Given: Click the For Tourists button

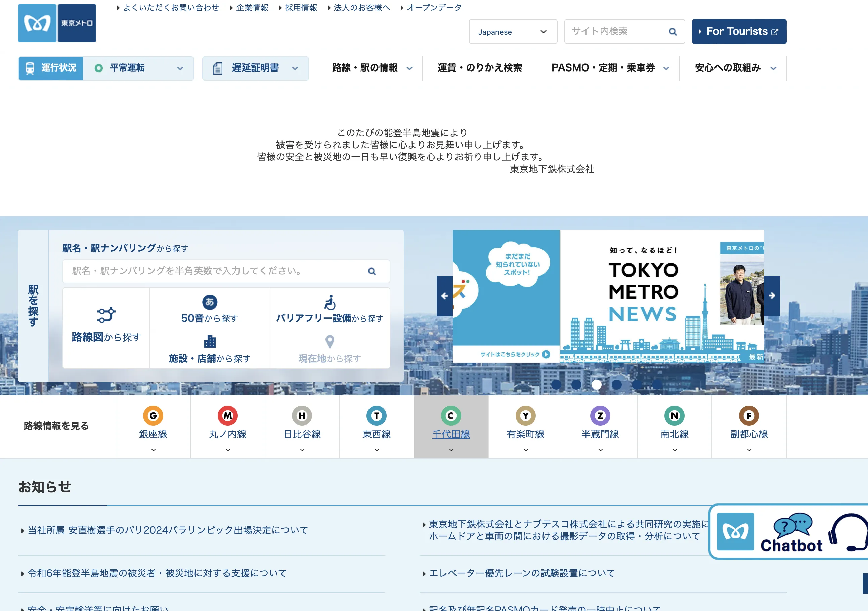Looking at the screenshot, I should [x=739, y=31].
